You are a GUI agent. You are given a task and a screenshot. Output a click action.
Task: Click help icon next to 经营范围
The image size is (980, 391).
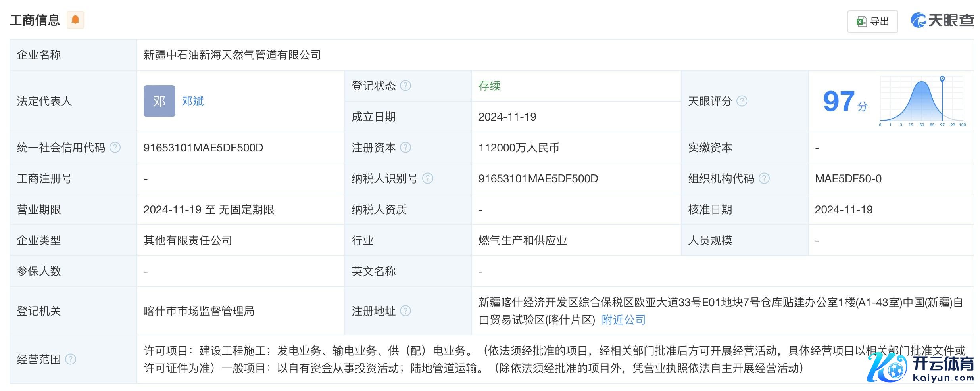(x=71, y=359)
